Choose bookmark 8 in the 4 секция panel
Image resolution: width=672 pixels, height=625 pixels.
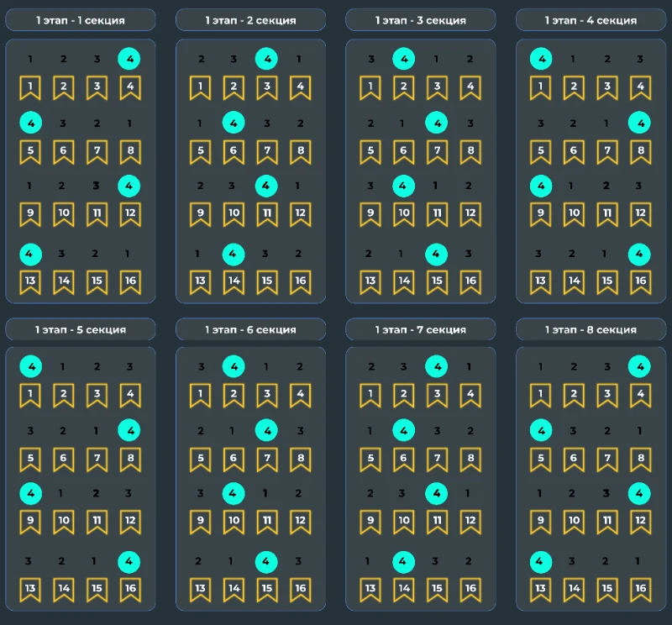pyautogui.click(x=641, y=152)
